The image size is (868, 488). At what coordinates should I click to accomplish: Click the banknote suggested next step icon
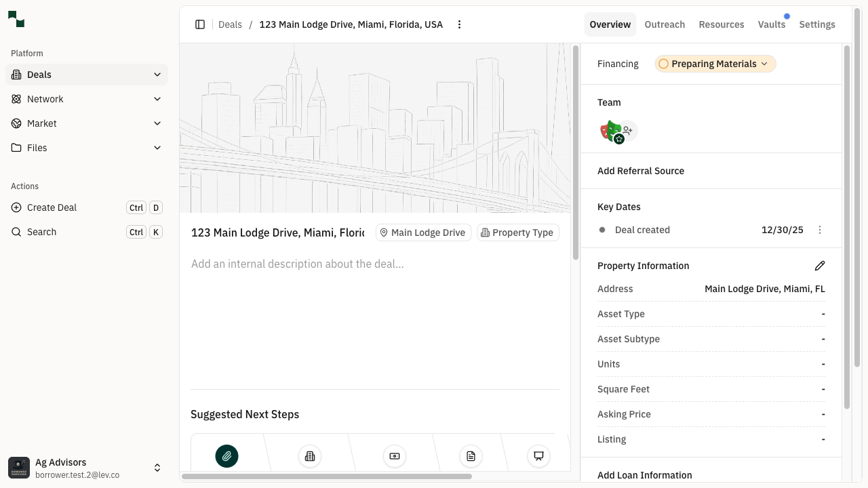(394, 456)
